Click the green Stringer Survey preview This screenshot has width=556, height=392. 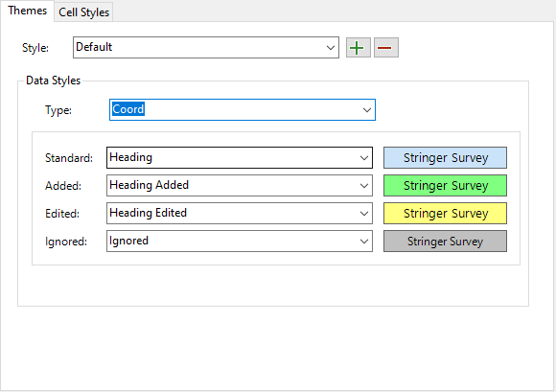tap(445, 185)
